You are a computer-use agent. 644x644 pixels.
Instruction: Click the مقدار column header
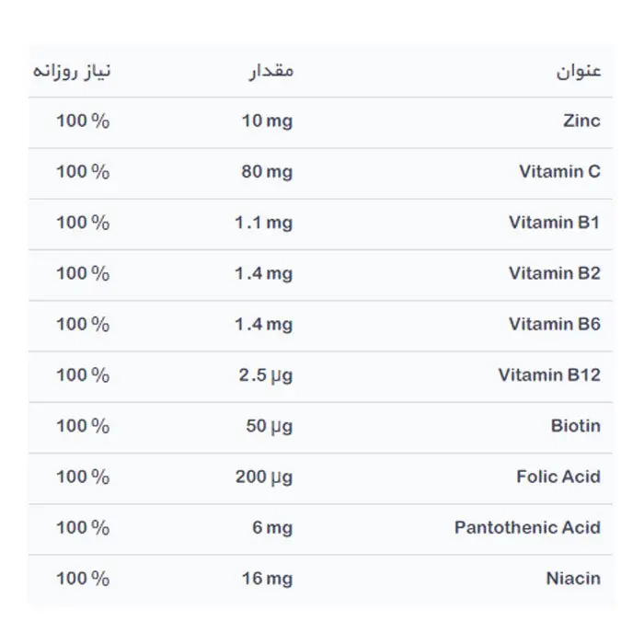click(x=271, y=71)
